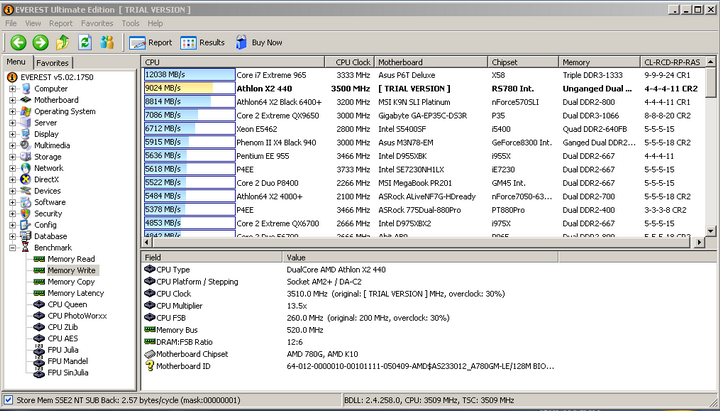Screen dimensions: 720x411
Task: Select the Security shield icon
Action: pos(26,214)
